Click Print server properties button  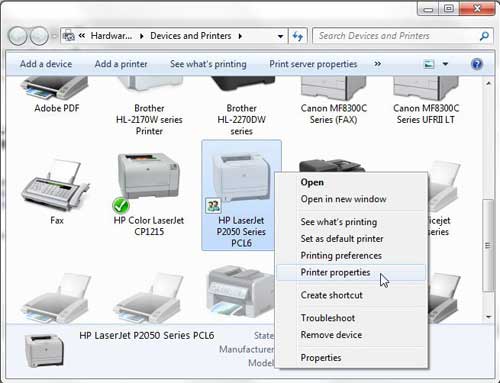point(313,64)
